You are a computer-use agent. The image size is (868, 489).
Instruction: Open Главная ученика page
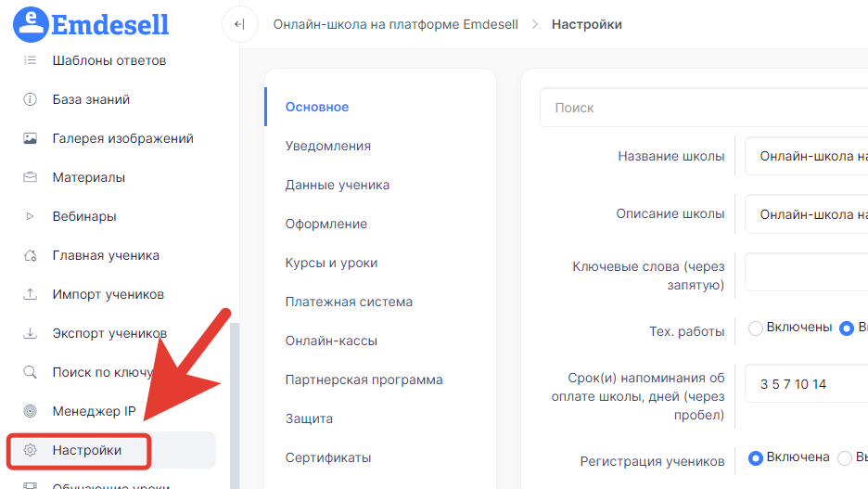coord(106,255)
